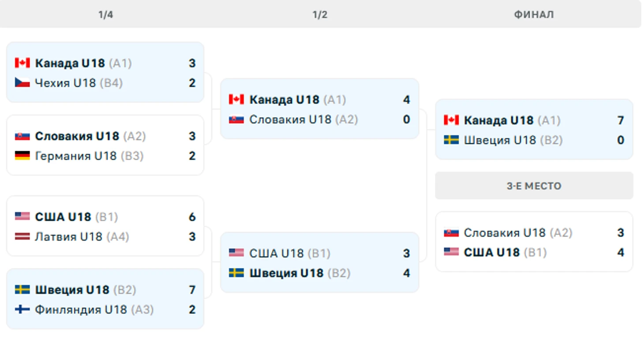Click the 3-Е МЕСТО section label

click(x=534, y=186)
